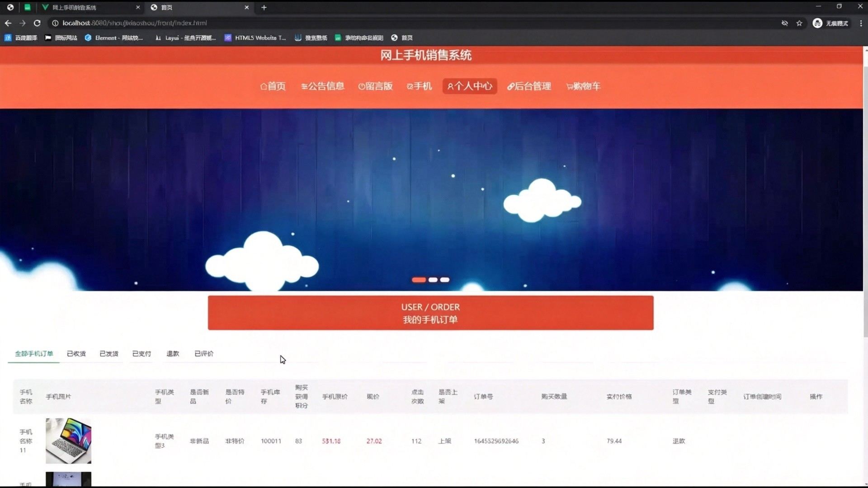Click the 订单号 column header
The image size is (868, 488).
point(483,397)
